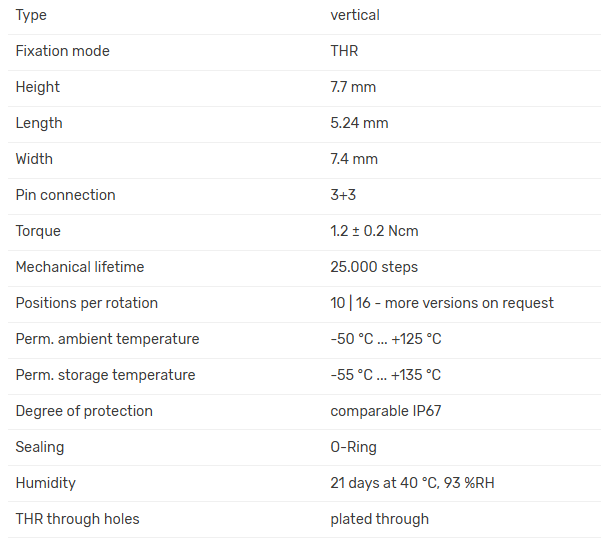Click the "Type" row label
Viewport: 601px width, 540px height.
pos(31,15)
